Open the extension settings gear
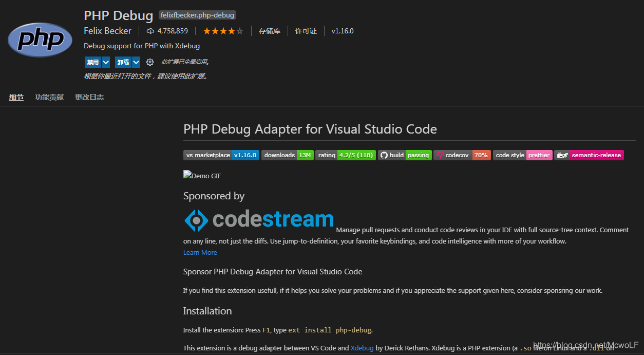Viewport: 644px width, 355px height. pos(150,62)
